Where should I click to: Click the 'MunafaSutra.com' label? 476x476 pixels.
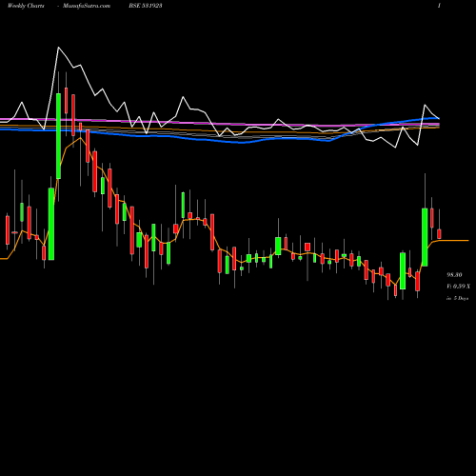click(x=87, y=6)
